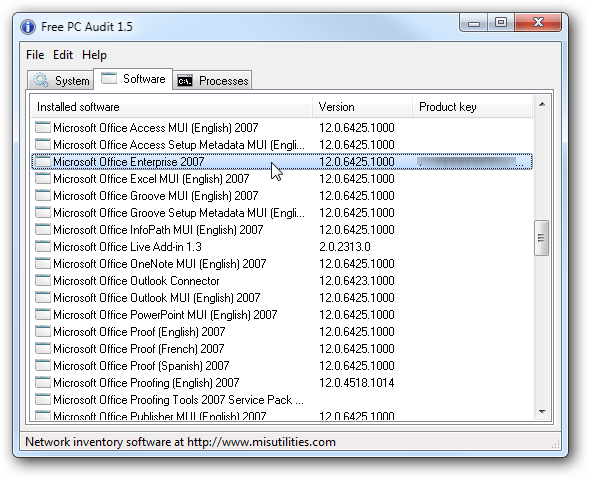Select Microsoft Office InfoPath MUI (English) 2007 entry

[158, 230]
